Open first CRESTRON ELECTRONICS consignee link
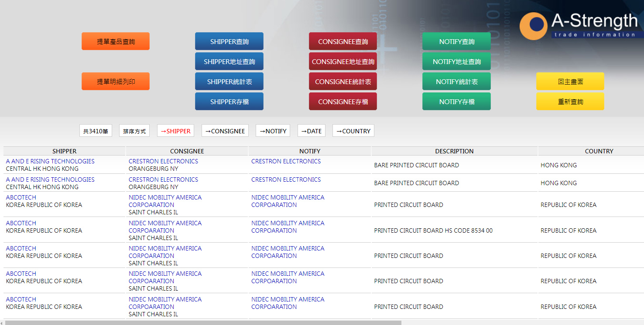 tap(163, 161)
